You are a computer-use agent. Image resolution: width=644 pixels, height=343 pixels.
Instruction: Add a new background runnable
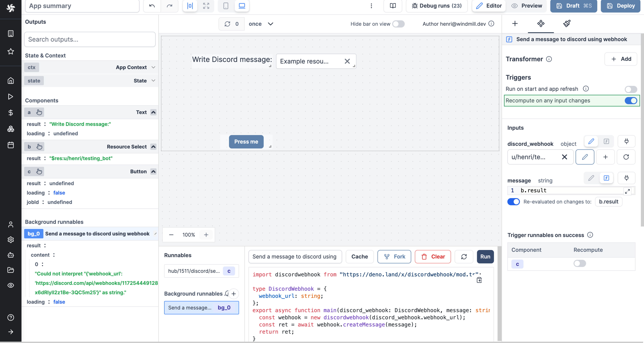233,294
